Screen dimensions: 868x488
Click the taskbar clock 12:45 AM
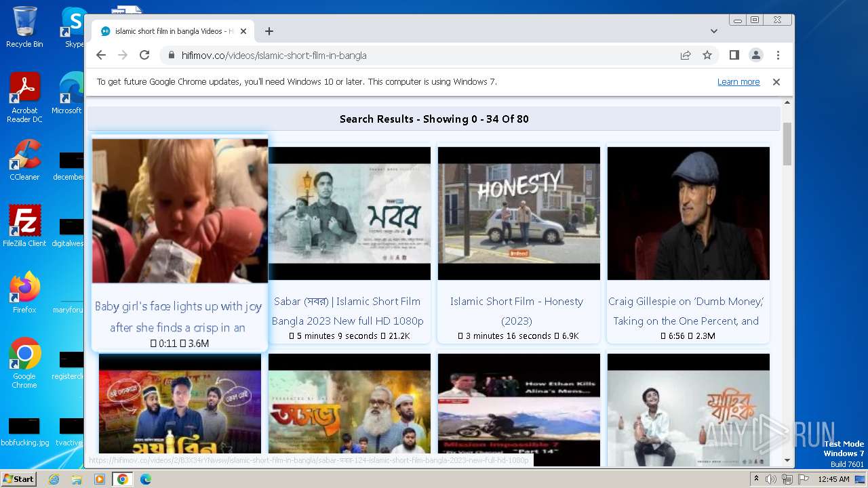point(833,479)
